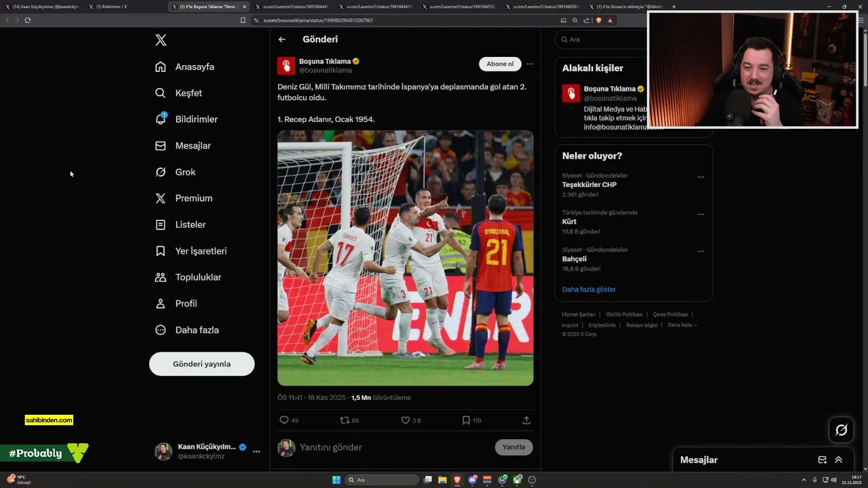This screenshot has width=868, height=488.
Task: Click the Gönderi yayınla button
Action: point(202,364)
